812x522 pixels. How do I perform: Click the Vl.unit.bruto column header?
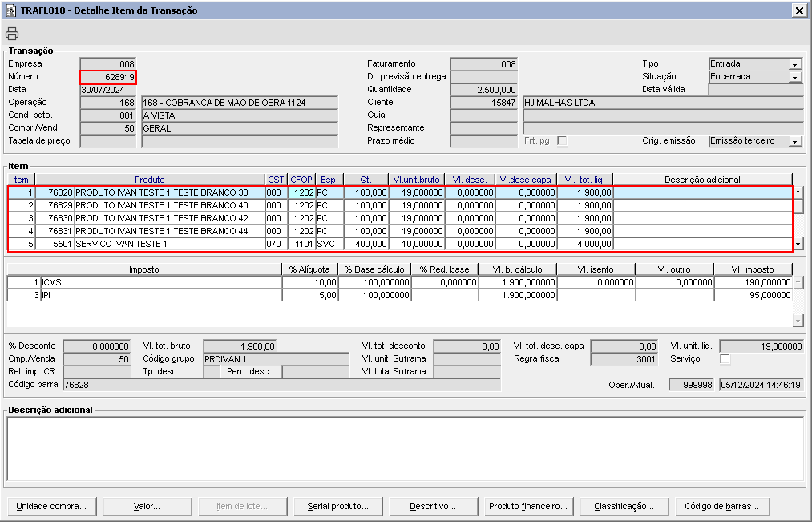416,180
